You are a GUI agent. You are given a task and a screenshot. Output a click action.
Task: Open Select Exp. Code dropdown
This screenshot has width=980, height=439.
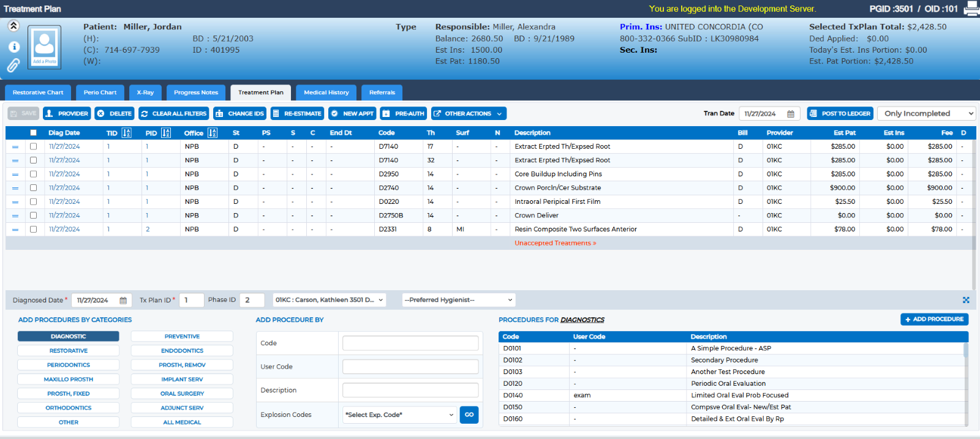(399, 415)
